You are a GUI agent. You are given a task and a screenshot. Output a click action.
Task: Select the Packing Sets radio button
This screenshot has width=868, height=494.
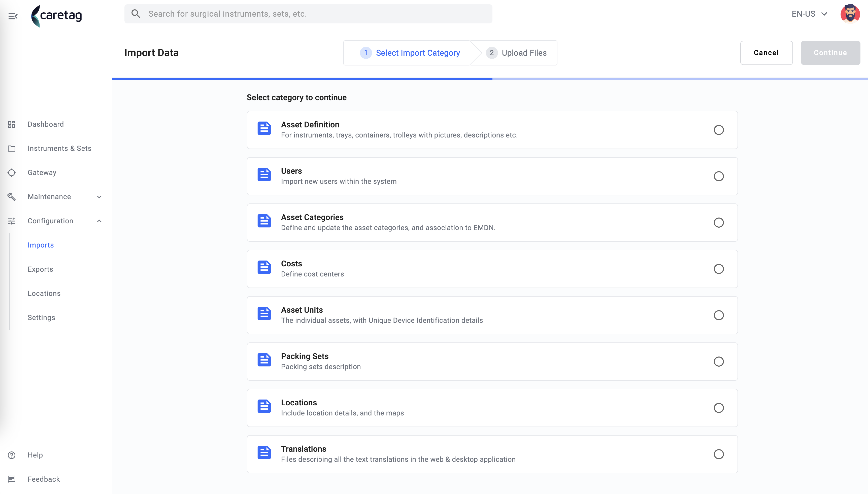click(x=719, y=361)
